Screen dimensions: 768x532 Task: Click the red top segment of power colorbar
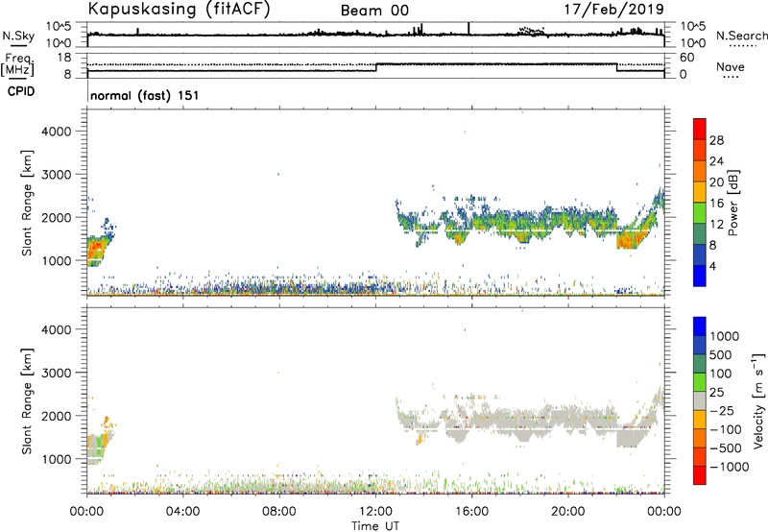click(x=700, y=130)
